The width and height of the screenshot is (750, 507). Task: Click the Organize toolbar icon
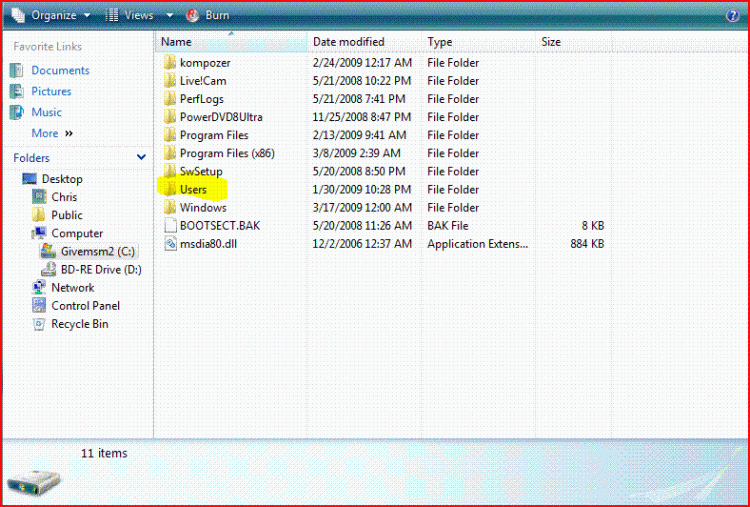[x=18, y=15]
